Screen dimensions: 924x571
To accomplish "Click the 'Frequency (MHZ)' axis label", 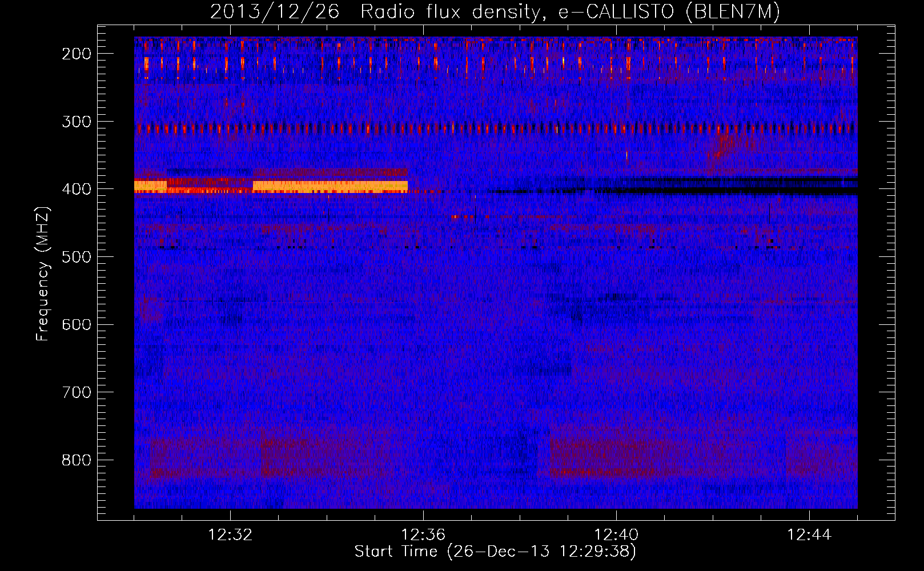I will 43,274.
